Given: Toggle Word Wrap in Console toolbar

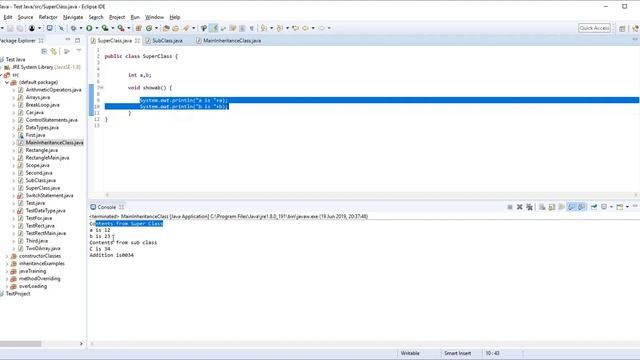Looking at the screenshot, I should click(562, 207).
